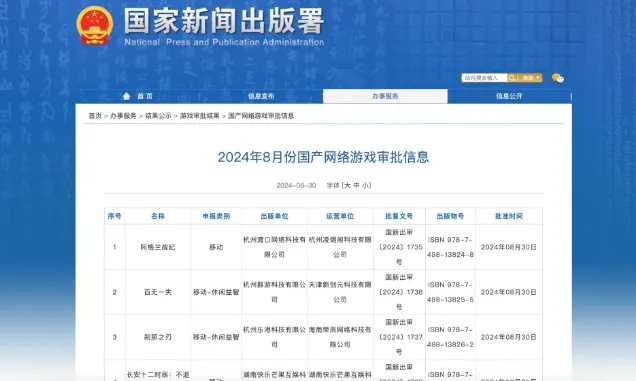Click 结果公示 in the breadcrumb
Viewport: 636px width, 381px height.
point(158,116)
